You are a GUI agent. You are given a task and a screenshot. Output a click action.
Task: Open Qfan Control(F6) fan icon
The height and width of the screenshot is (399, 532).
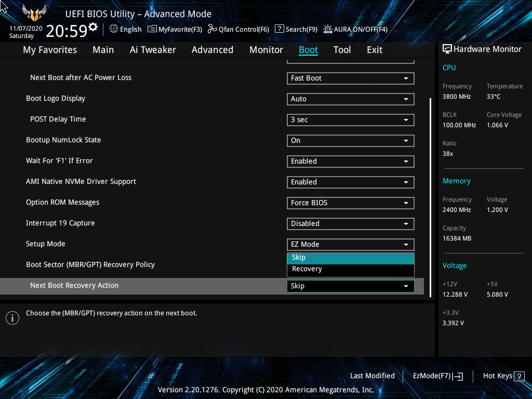point(212,29)
